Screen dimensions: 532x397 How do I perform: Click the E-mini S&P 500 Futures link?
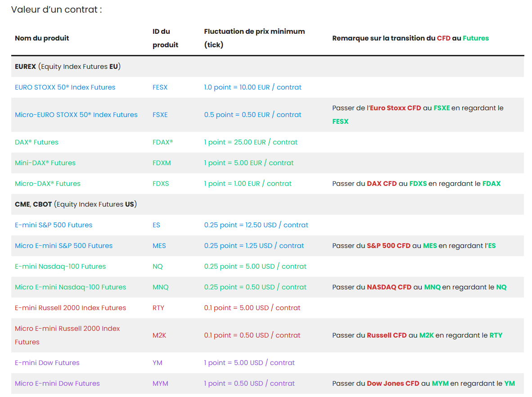click(54, 225)
